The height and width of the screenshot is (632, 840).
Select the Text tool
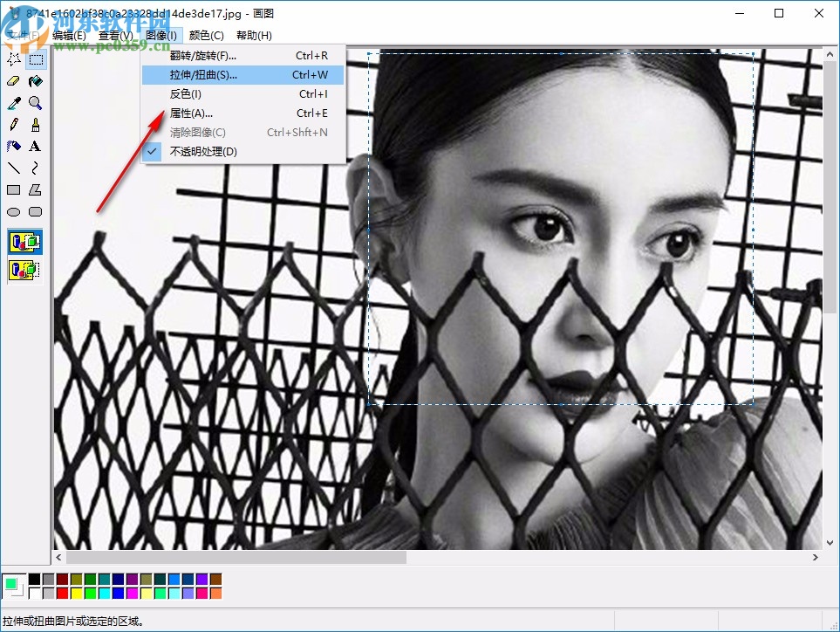pyautogui.click(x=36, y=146)
